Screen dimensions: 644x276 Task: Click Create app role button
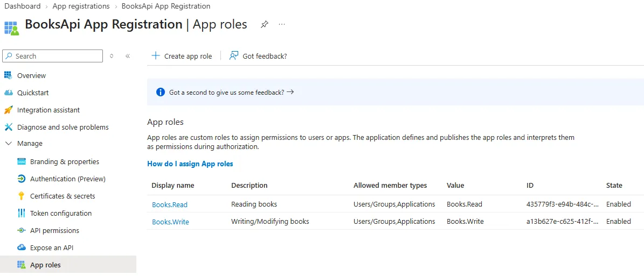(x=182, y=56)
